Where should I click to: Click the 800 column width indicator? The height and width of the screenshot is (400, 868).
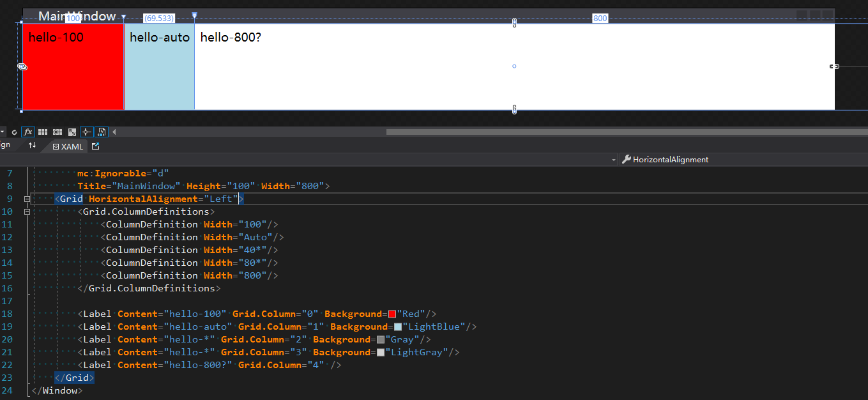coord(600,19)
